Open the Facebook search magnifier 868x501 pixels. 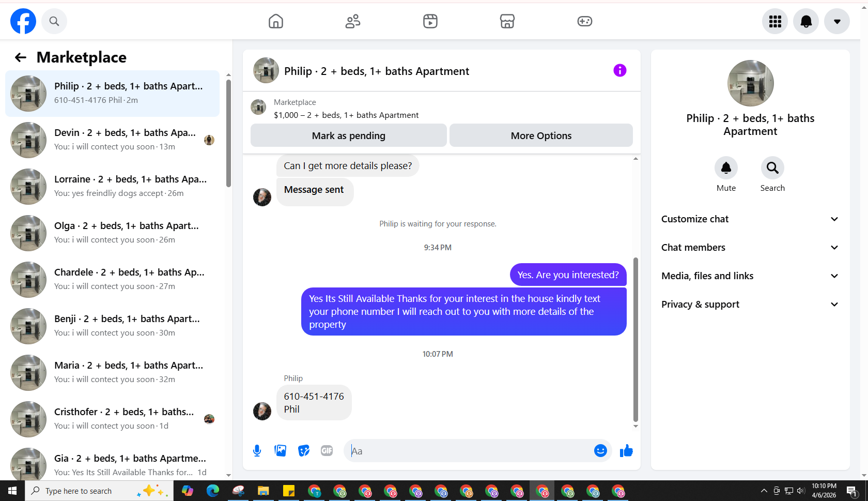[54, 21]
